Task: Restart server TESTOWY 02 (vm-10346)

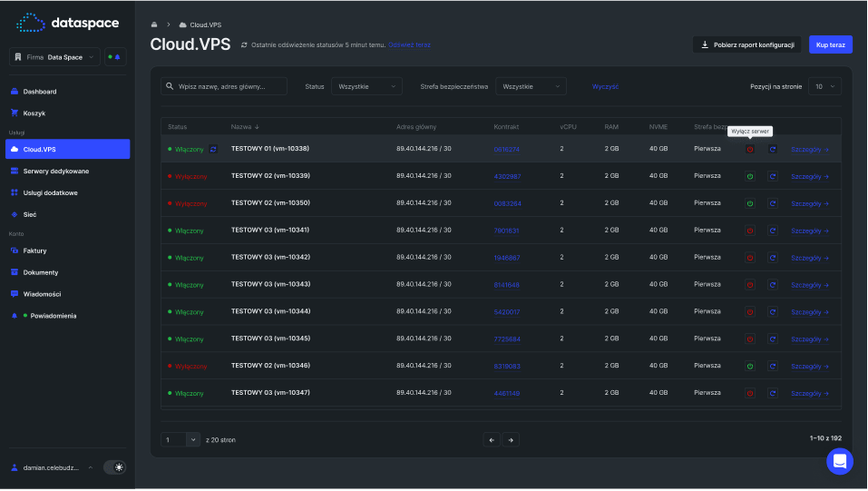Action: [773, 367]
